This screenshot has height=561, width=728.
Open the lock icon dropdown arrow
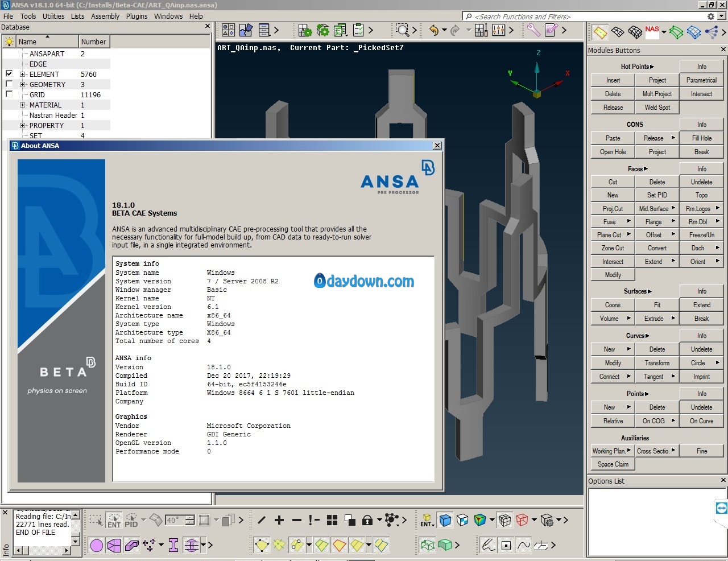click(x=379, y=519)
